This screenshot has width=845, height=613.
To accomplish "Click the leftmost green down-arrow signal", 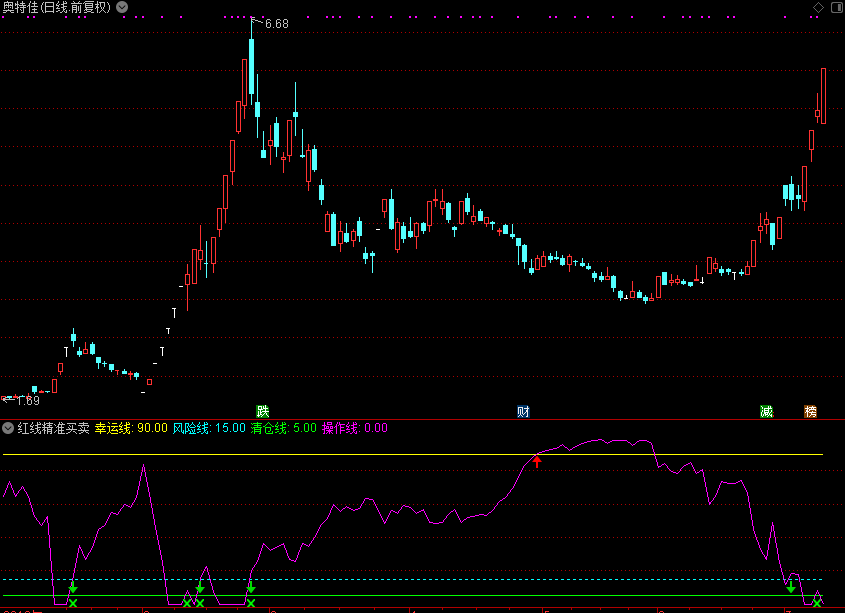I will [x=72, y=587].
